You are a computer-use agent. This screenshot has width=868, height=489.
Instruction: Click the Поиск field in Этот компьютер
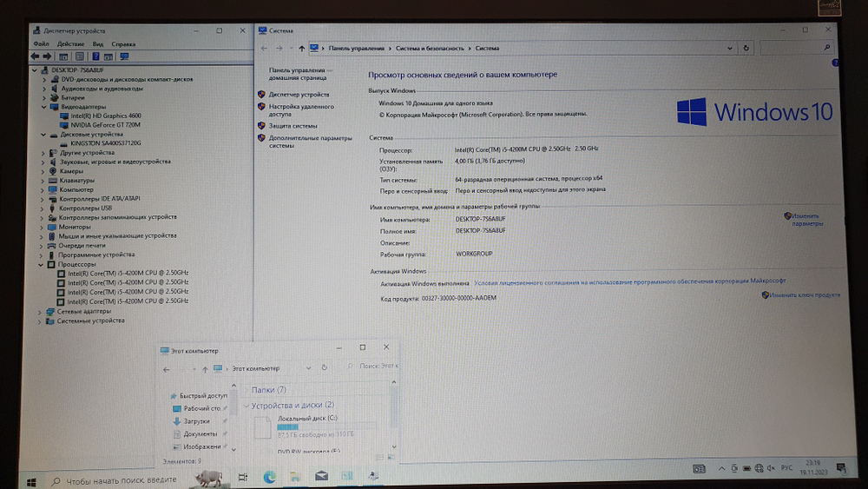click(372, 366)
